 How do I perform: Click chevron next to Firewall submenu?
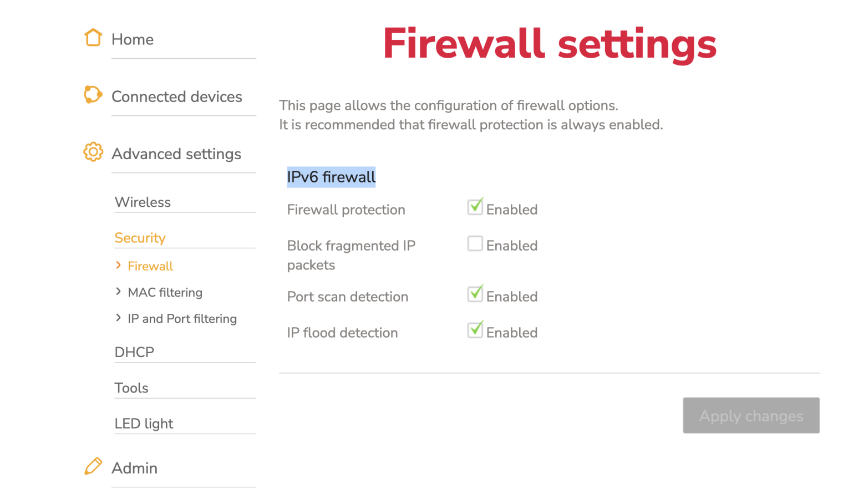(x=118, y=266)
